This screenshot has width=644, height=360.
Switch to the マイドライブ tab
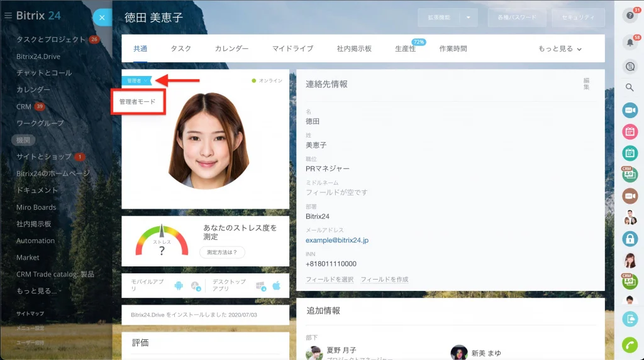[292, 48]
